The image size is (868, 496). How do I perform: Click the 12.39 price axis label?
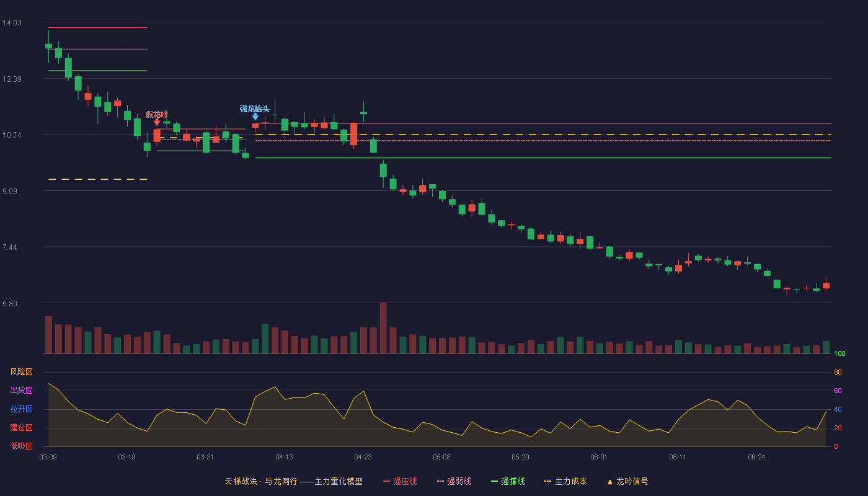(12, 79)
